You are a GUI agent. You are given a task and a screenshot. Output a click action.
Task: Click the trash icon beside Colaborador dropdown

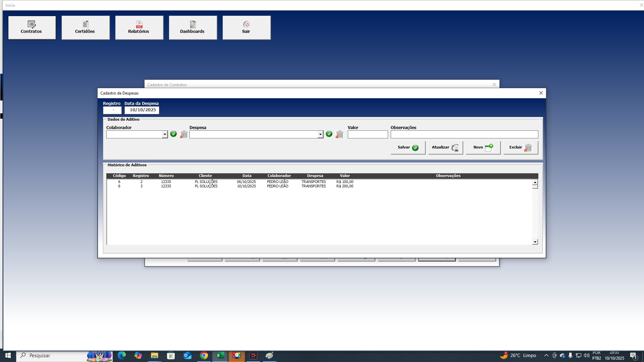coord(184,134)
